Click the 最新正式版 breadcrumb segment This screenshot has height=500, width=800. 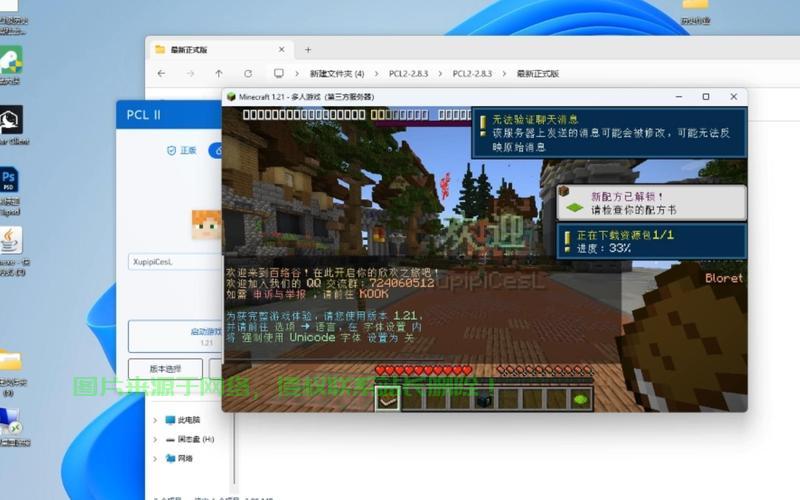coord(538,73)
